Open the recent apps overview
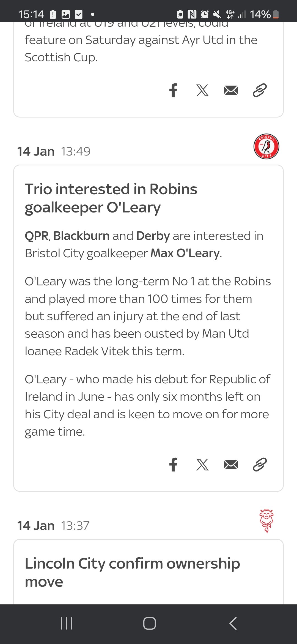The height and width of the screenshot is (644, 297). (x=67, y=623)
